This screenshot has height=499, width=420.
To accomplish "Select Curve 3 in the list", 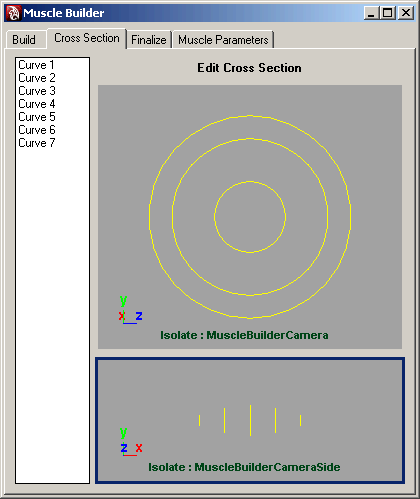I will pos(37,91).
